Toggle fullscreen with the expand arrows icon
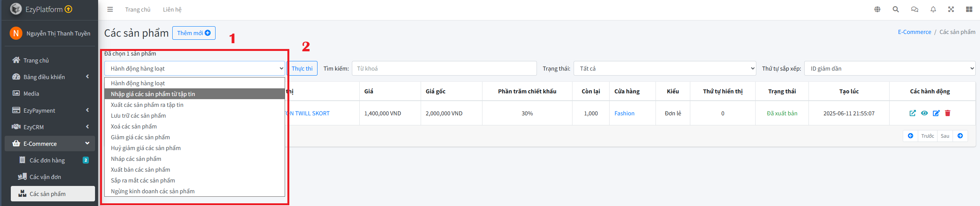The height and width of the screenshot is (206, 980). pos(951,10)
